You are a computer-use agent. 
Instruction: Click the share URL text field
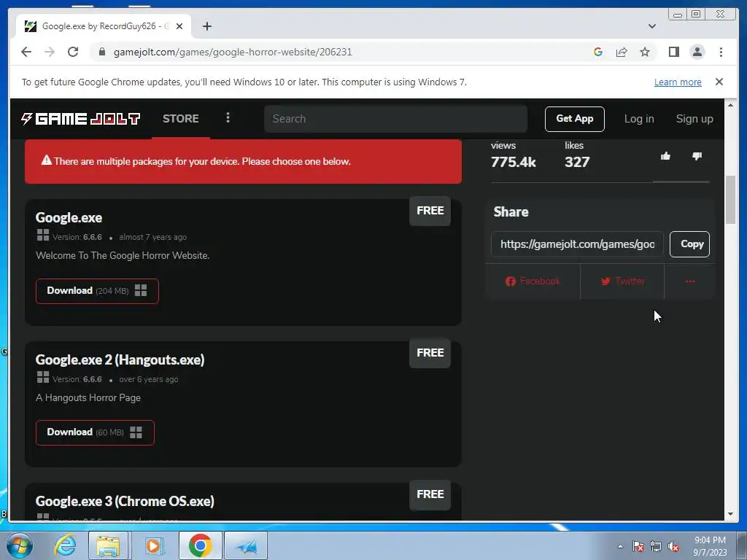pyautogui.click(x=577, y=244)
